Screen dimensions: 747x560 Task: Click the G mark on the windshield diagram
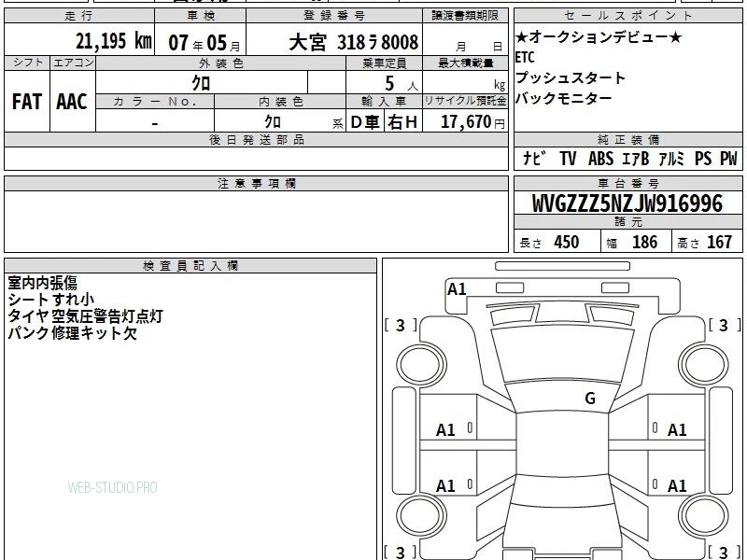(x=590, y=399)
